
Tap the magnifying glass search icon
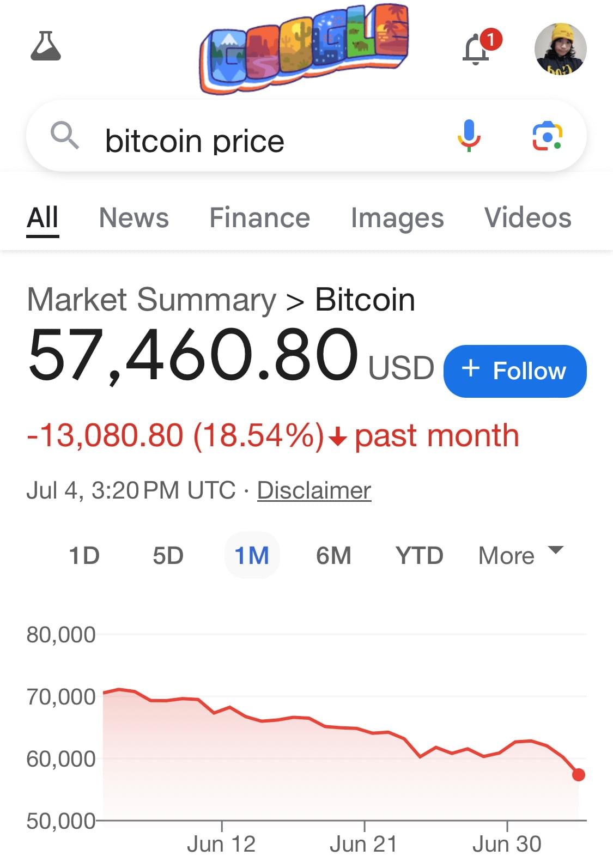click(65, 135)
